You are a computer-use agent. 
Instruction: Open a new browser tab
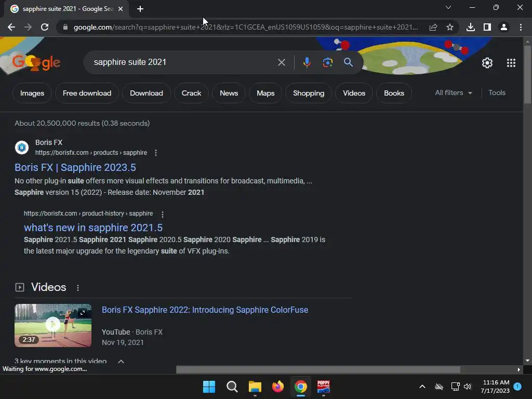click(x=140, y=9)
